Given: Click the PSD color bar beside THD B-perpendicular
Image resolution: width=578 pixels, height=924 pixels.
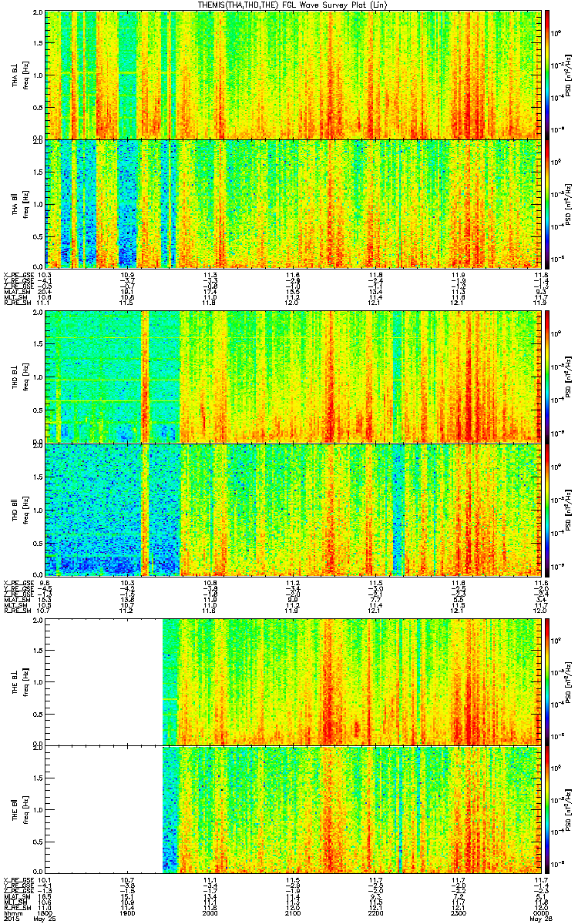Looking at the screenshot, I should coord(547,376).
